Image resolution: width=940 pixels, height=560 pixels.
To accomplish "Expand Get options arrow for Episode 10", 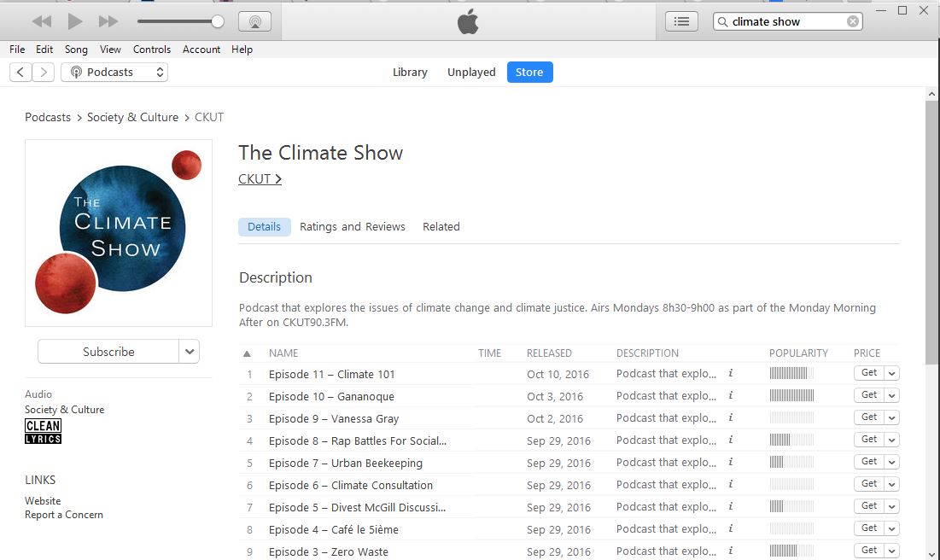I will click(892, 395).
